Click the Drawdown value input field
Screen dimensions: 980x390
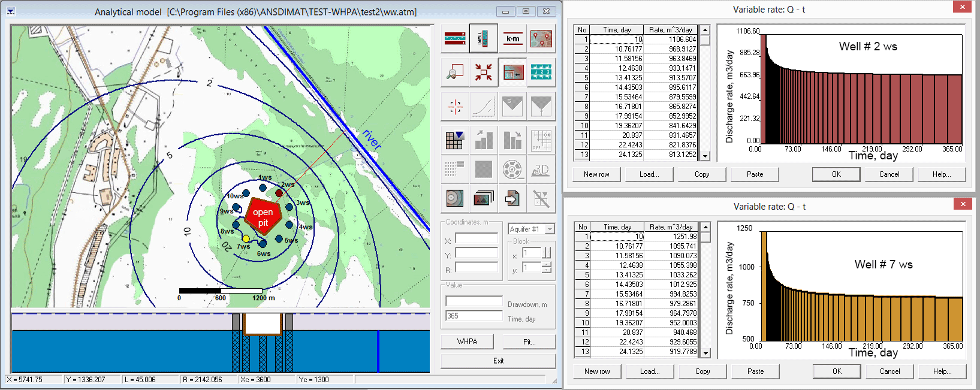(x=474, y=301)
